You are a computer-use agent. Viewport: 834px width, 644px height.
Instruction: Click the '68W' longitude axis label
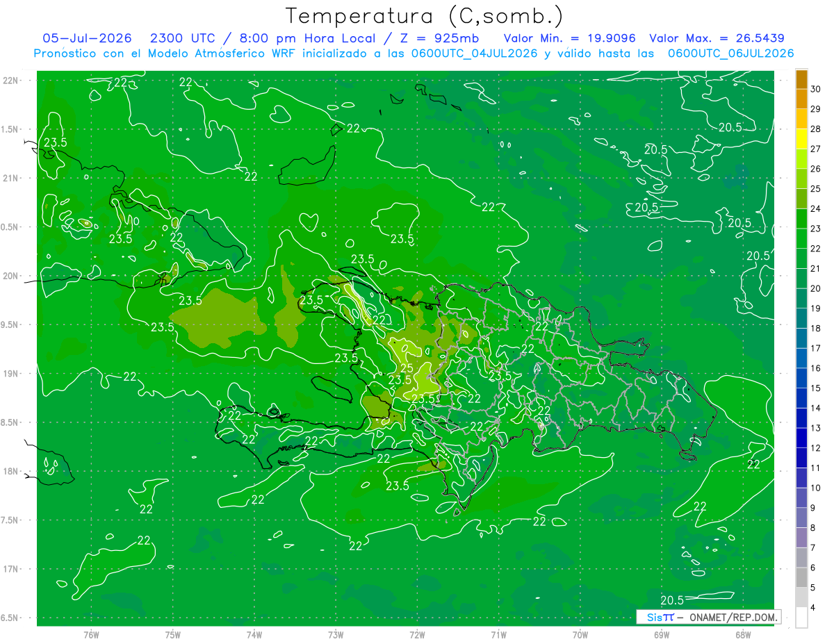(743, 635)
